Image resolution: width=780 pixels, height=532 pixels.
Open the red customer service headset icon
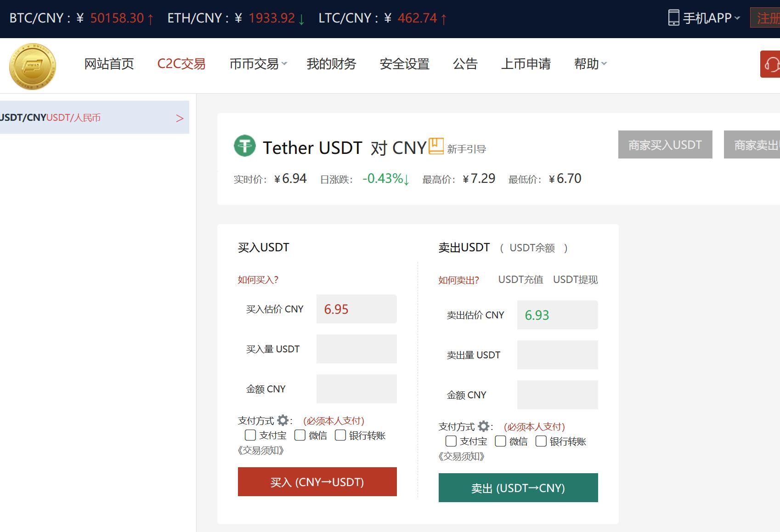(x=770, y=64)
